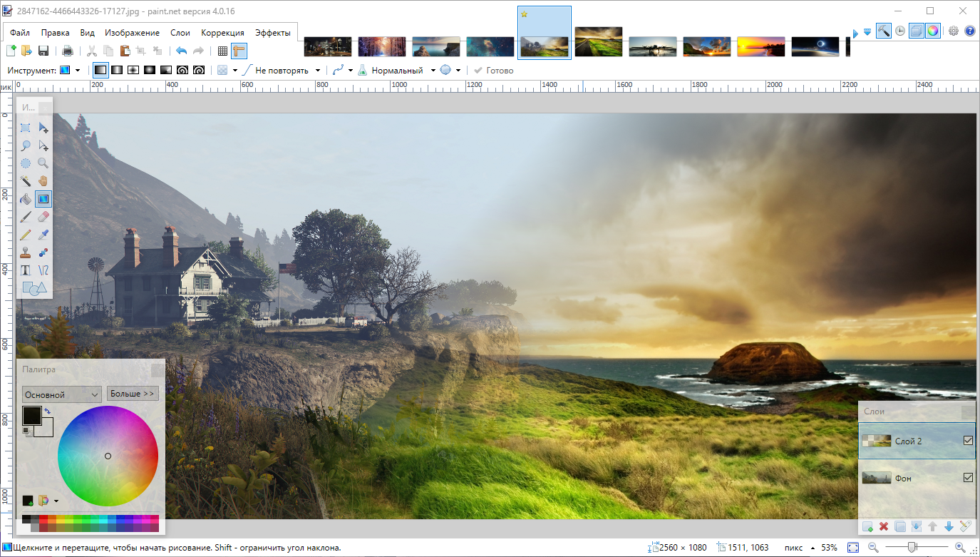This screenshot has width=980, height=557.
Task: Toggle visibility of Слой 2 layer
Action: point(967,441)
